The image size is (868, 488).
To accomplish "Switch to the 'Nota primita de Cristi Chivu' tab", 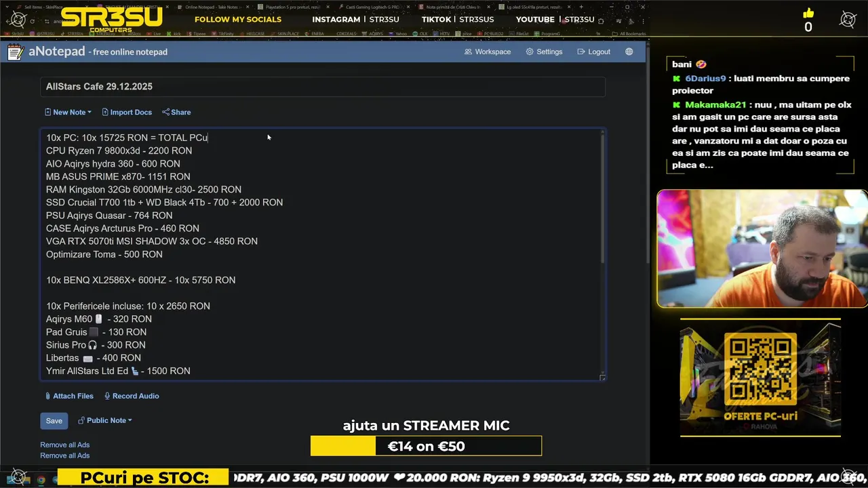I will pos(453,7).
